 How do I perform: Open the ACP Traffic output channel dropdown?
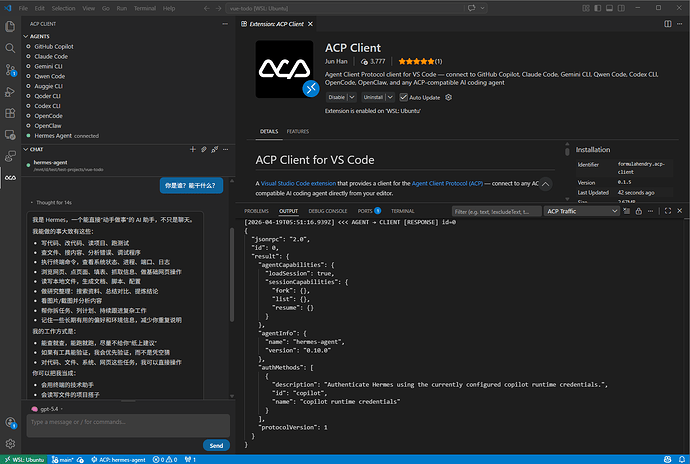click(x=582, y=211)
